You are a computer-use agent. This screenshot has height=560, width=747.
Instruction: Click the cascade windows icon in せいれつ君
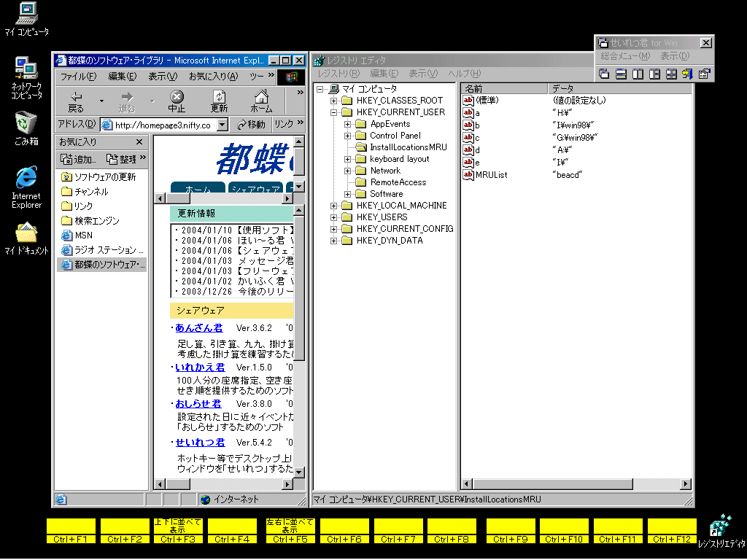(604, 74)
